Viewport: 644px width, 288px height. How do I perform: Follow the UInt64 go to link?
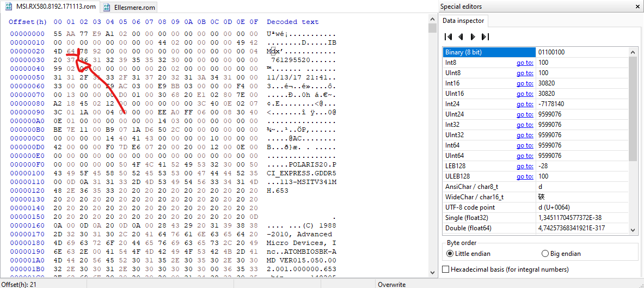pyautogui.click(x=524, y=156)
